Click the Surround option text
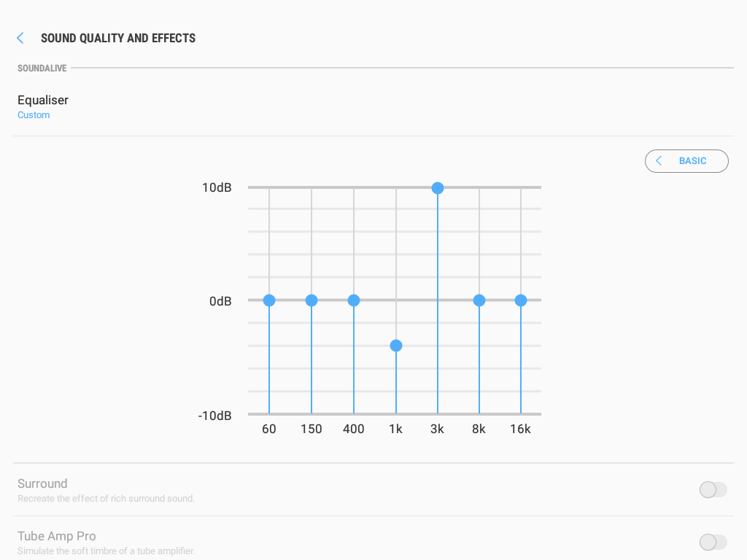Viewport: 747px width, 560px height. click(42, 483)
